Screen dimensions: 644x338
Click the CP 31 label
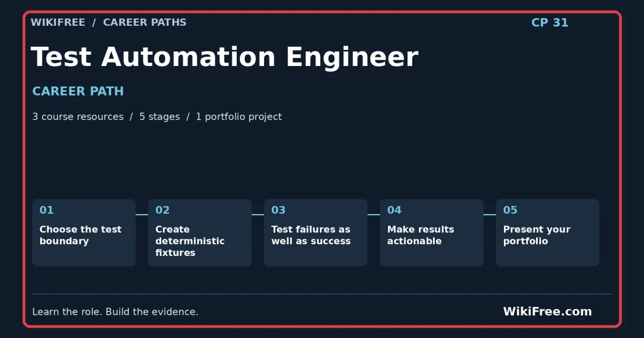pyautogui.click(x=550, y=23)
